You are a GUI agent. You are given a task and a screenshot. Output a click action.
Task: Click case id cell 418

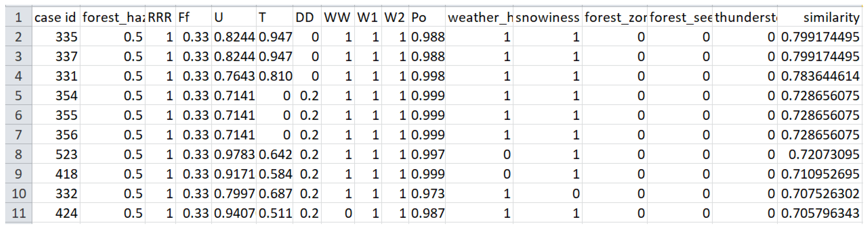[66, 174]
